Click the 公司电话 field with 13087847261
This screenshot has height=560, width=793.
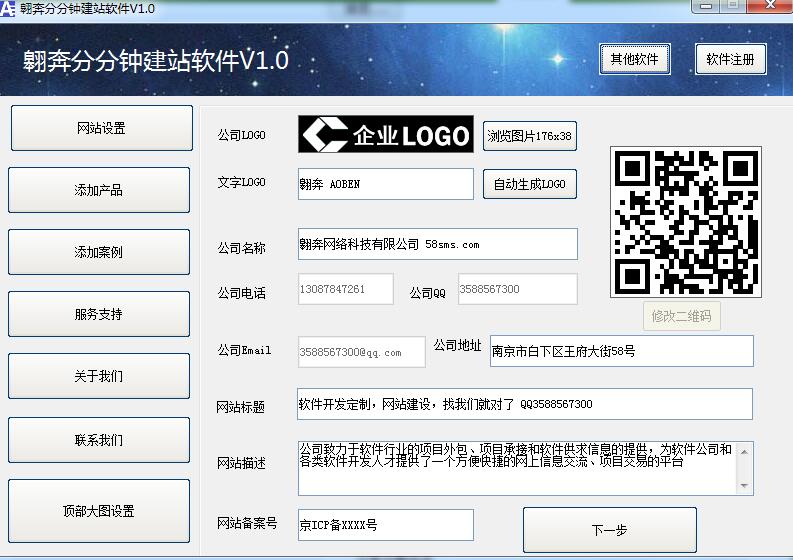(x=345, y=289)
